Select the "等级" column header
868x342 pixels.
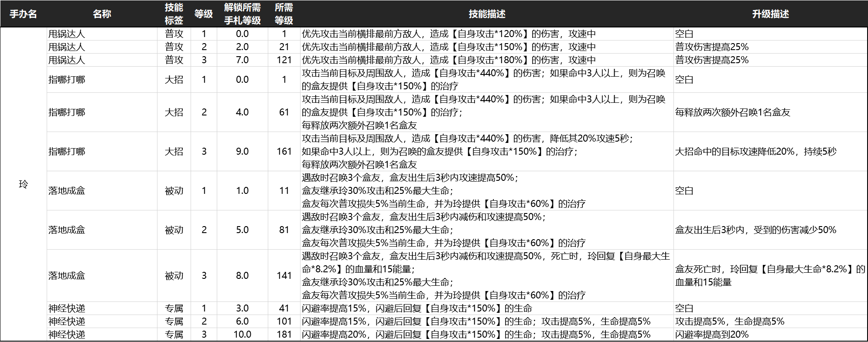tap(203, 14)
